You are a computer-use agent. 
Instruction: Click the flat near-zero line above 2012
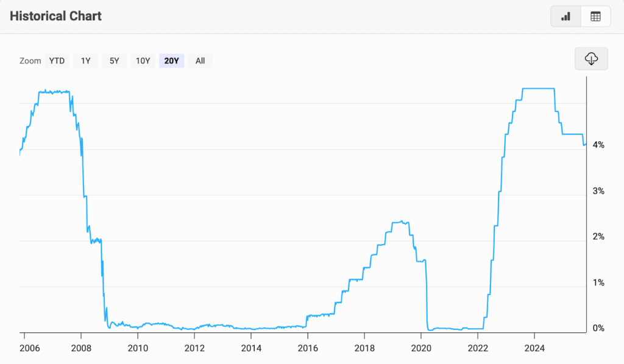tap(194, 328)
